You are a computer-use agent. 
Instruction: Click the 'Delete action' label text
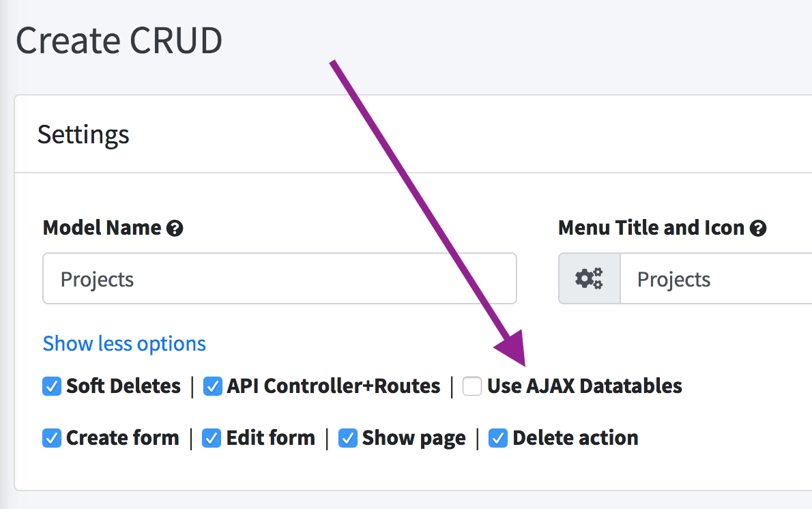click(x=575, y=438)
